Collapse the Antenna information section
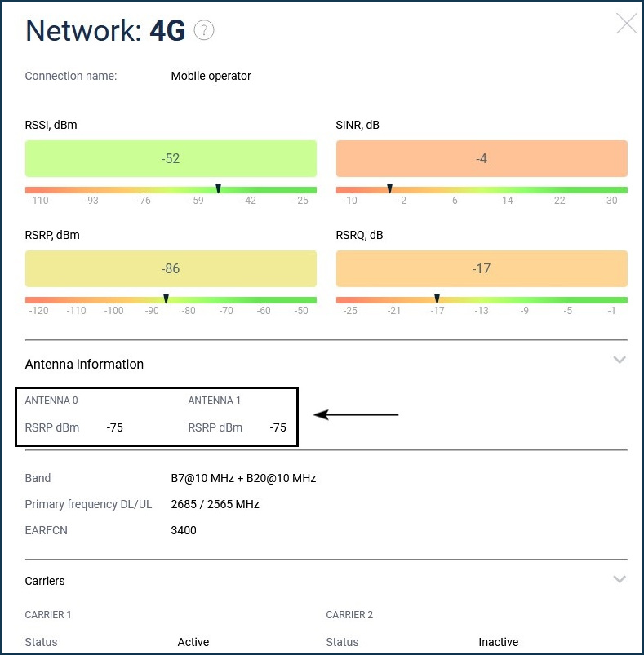The width and height of the screenshot is (644, 655). tap(620, 360)
